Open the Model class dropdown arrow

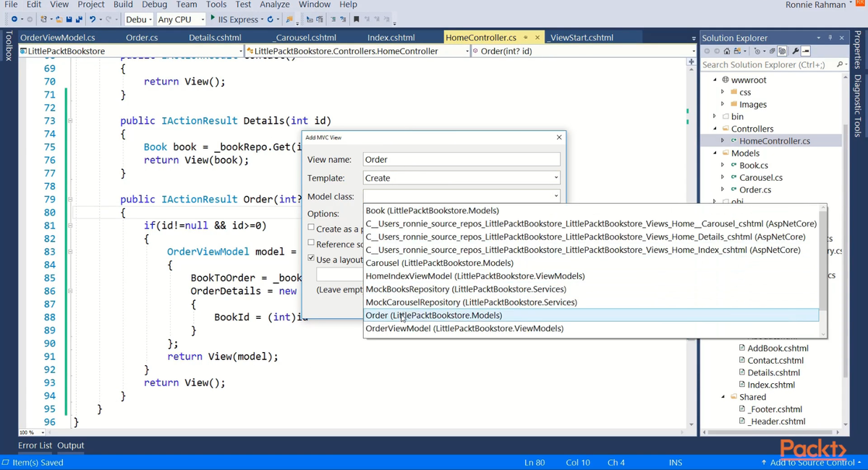click(556, 196)
